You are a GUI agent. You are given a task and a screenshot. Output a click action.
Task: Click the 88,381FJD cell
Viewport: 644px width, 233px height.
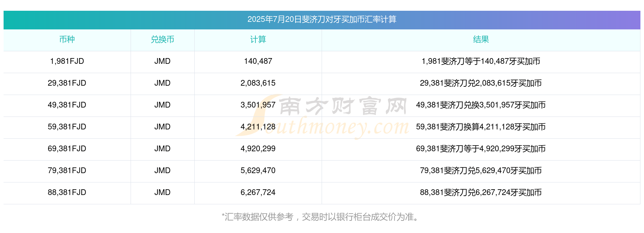point(67,192)
